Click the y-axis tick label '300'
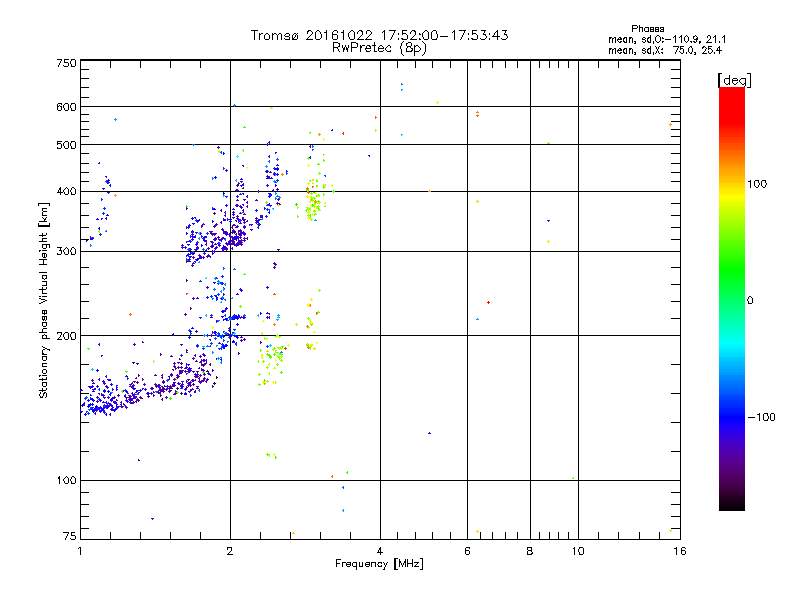The image size is (800, 600). click(x=67, y=252)
